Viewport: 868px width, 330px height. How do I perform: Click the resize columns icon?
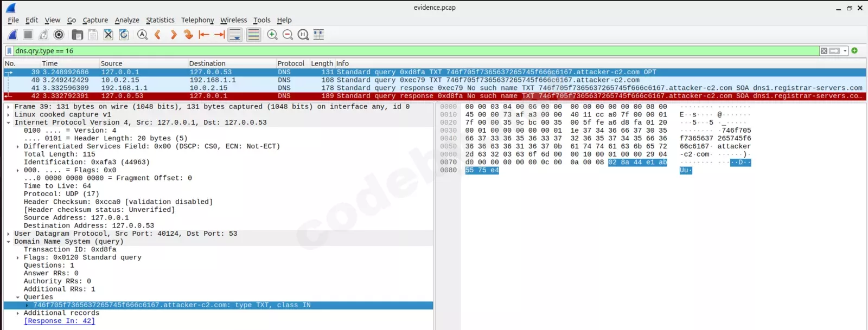pos(319,35)
